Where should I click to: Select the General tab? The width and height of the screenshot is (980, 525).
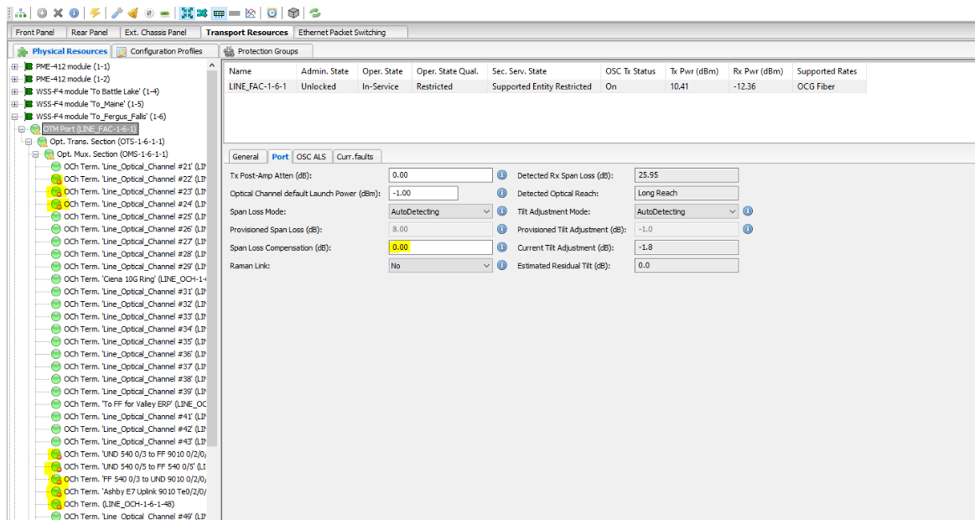pyautogui.click(x=246, y=157)
